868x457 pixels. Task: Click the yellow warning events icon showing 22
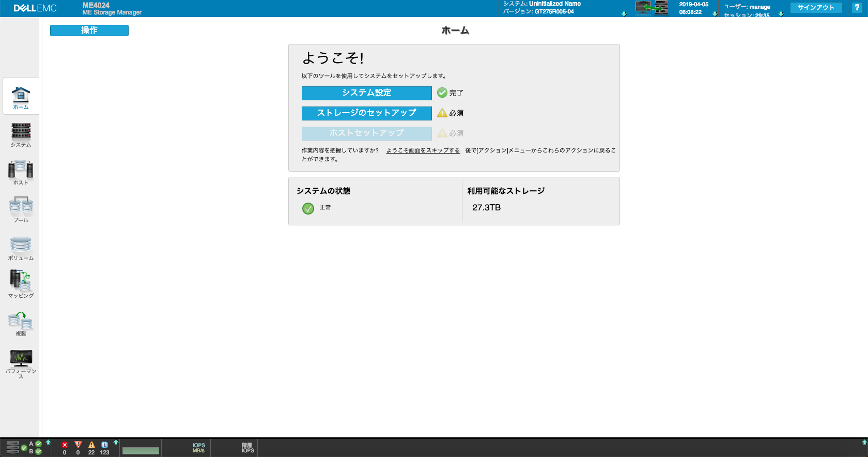pyautogui.click(x=91, y=445)
